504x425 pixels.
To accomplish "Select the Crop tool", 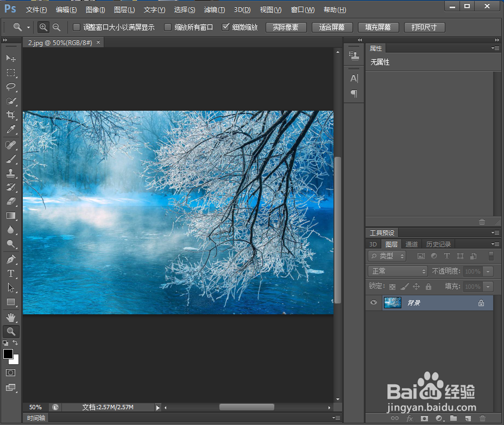I will click(x=11, y=115).
